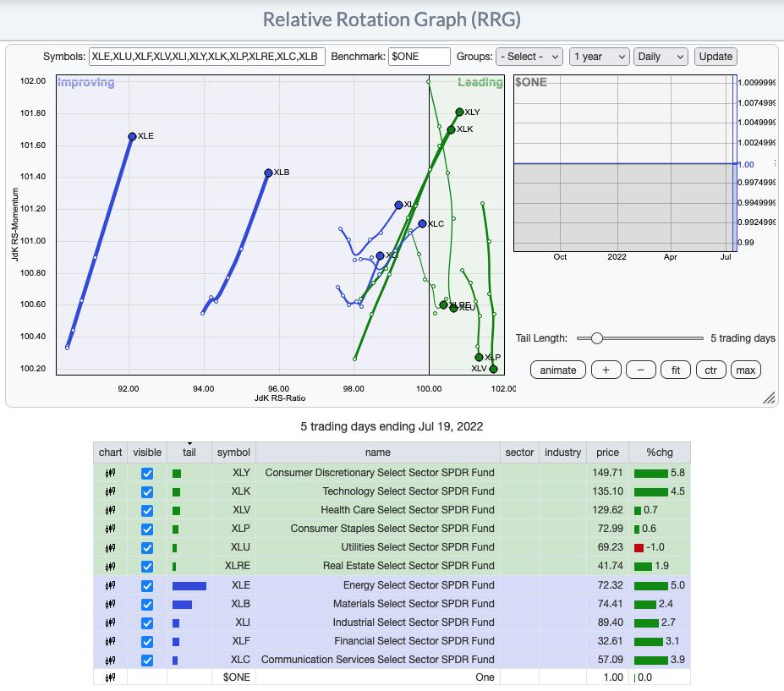Click the XLC data point on graph
The width and height of the screenshot is (784, 691).
point(423,223)
